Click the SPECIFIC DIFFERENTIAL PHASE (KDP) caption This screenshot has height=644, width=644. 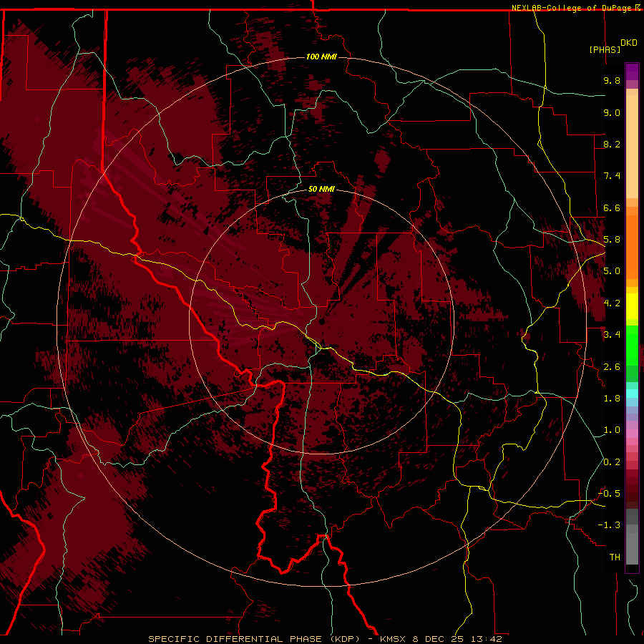pyautogui.click(x=255, y=639)
